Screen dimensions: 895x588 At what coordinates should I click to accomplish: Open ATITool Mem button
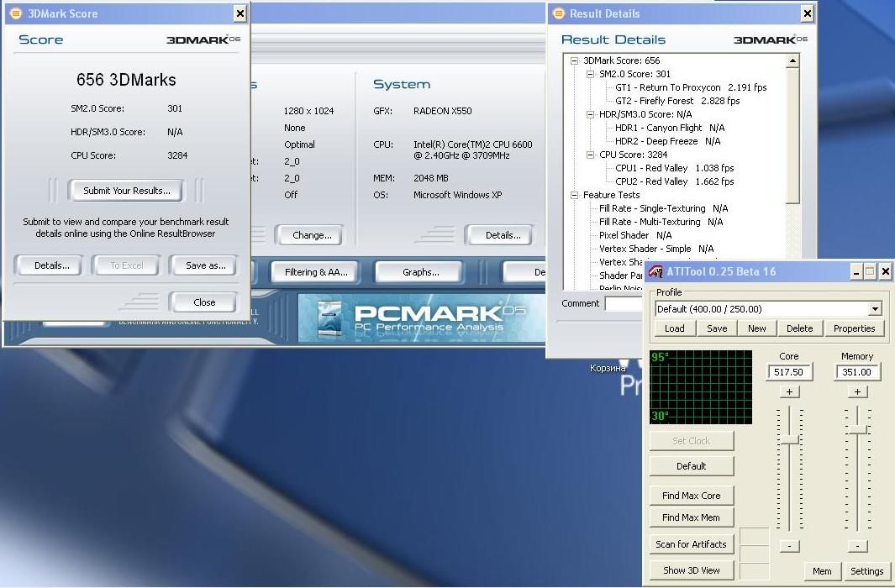(821, 571)
